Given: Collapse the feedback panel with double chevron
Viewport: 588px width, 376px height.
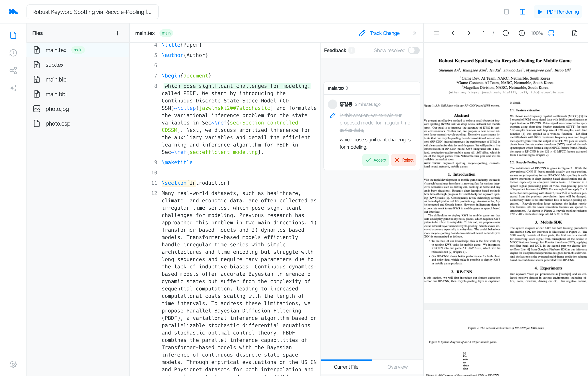Looking at the screenshot, I should pos(415,33).
